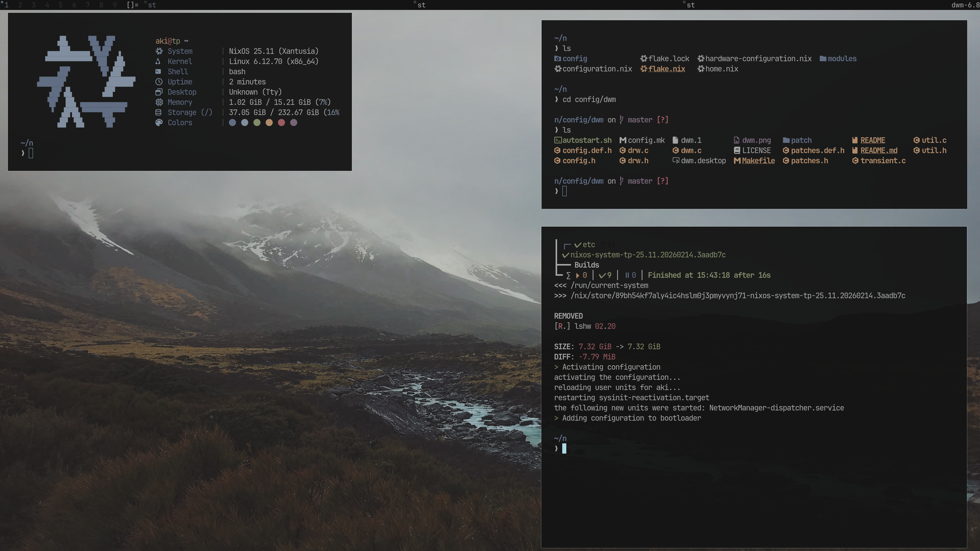The width and height of the screenshot is (980, 551).
Task: Switch to workspace tag 3
Action: (33, 5)
